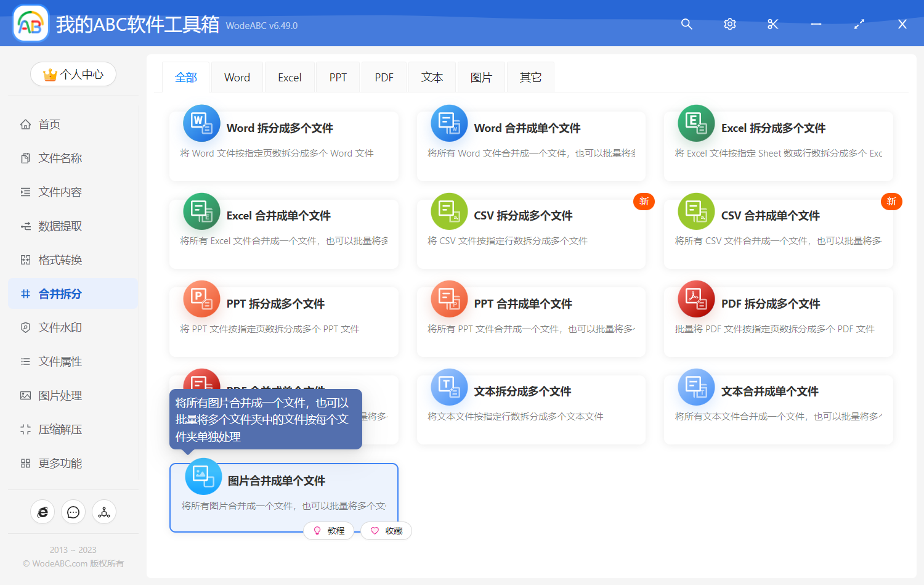Image resolution: width=924 pixels, height=585 pixels.
Task: Open 个人中心 user center button
Action: click(73, 75)
